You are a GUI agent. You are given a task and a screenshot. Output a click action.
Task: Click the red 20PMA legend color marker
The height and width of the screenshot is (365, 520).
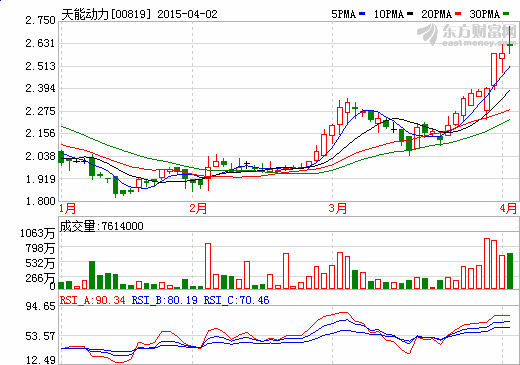tap(458, 14)
